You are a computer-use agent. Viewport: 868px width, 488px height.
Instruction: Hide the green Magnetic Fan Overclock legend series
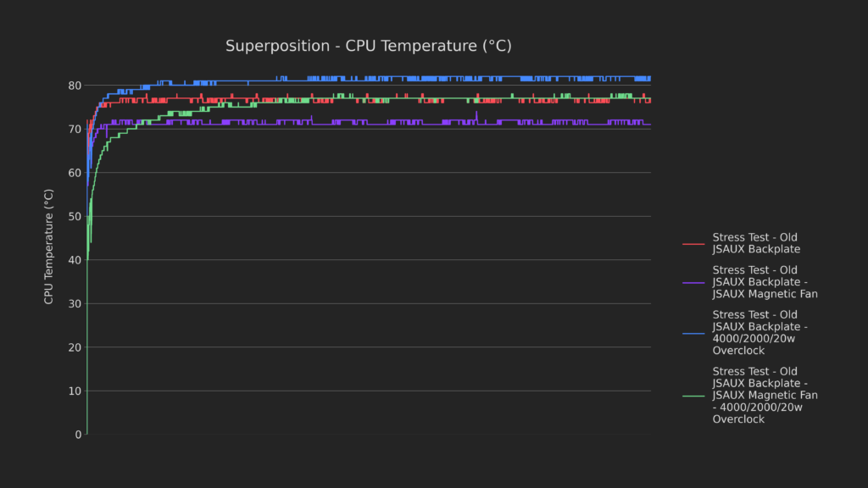[765, 395]
